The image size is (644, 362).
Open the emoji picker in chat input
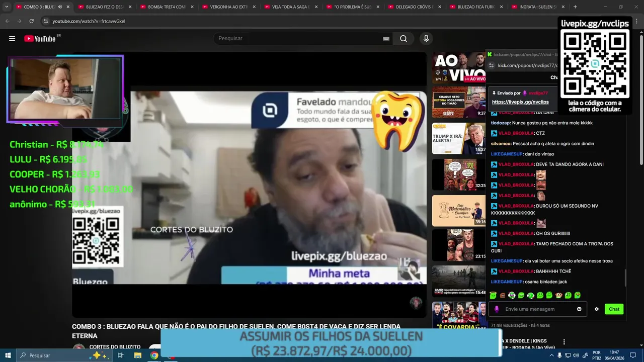pos(579,309)
